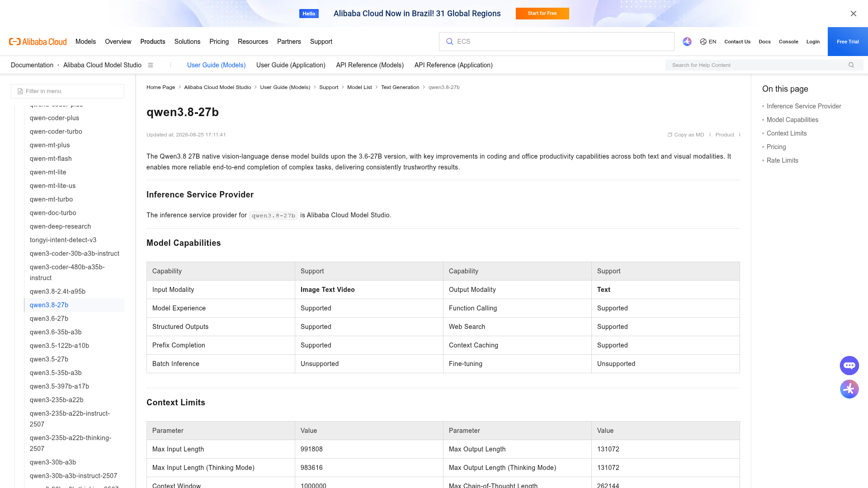Viewport: 868px width, 488px height.
Task: Jump to Model Capabilities in On this page
Action: [x=793, y=120]
